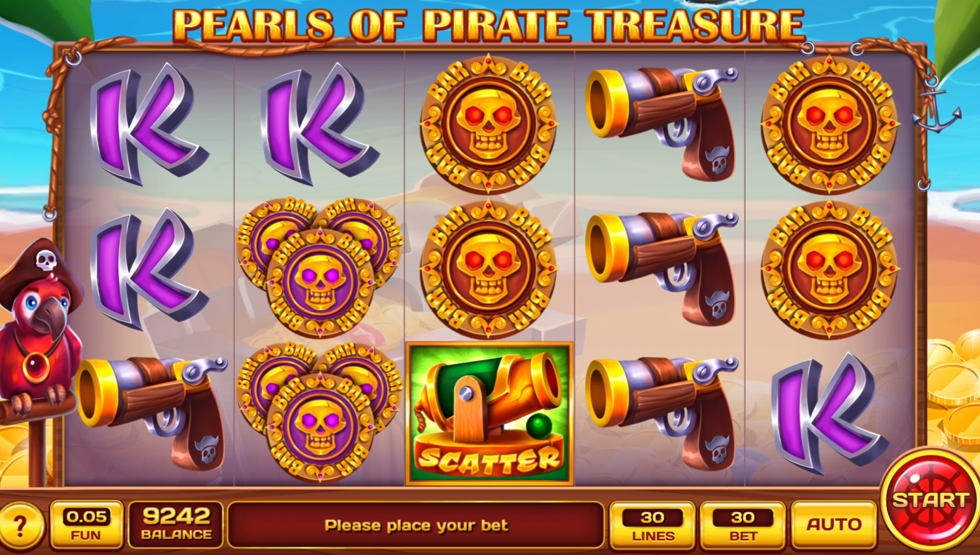Select the pistol symbol on reel one
This screenshot has width=980, height=555.
pos(151,412)
